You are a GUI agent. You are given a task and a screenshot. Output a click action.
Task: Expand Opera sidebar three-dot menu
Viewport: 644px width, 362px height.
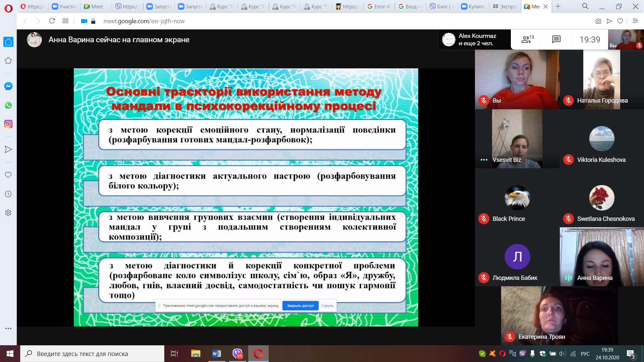click(8, 328)
